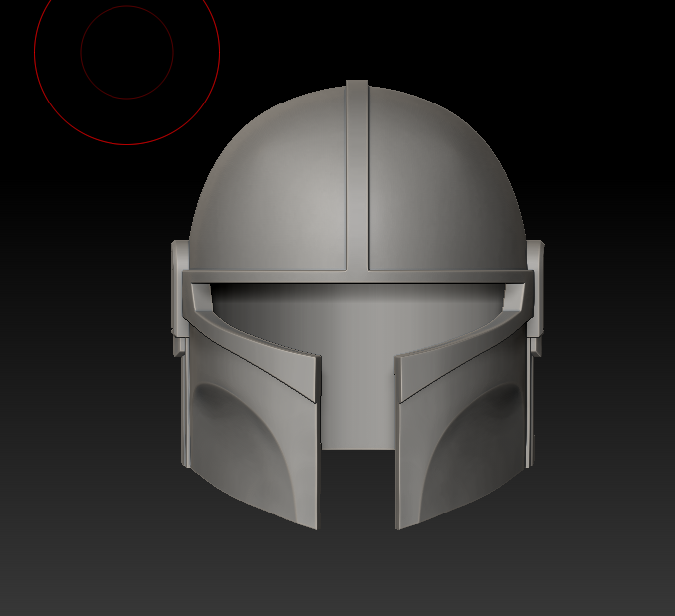Screen dimensions: 675x616
Task: Click the helmet's right ear cap
Action: (x=535, y=294)
